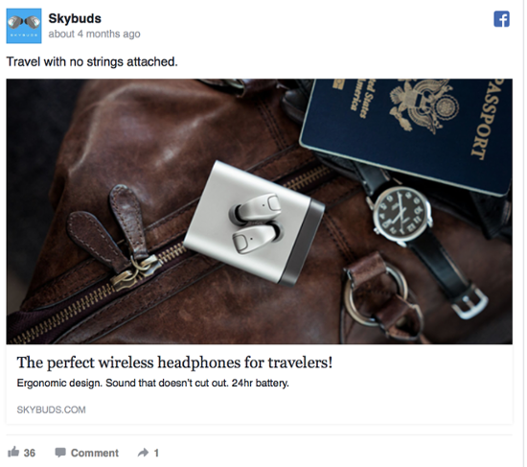Click the silver earbuds case in the ad photo
527x467 pixels.
(253, 223)
